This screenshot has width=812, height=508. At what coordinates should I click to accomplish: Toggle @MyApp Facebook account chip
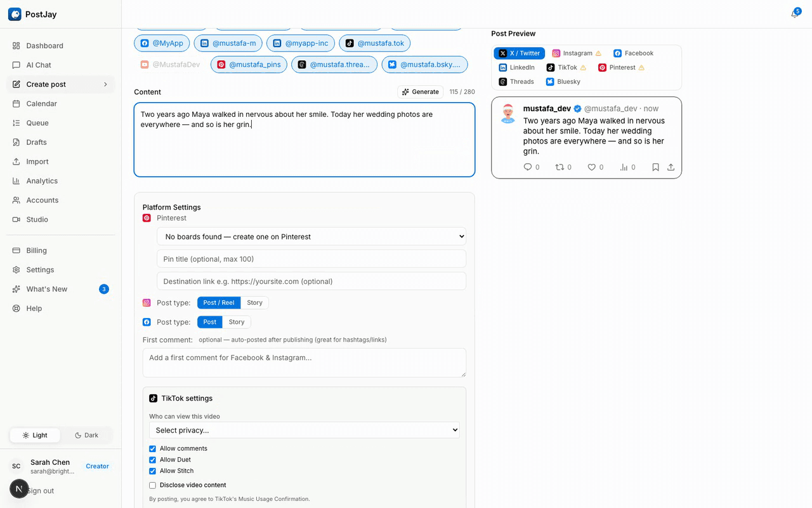coord(162,43)
